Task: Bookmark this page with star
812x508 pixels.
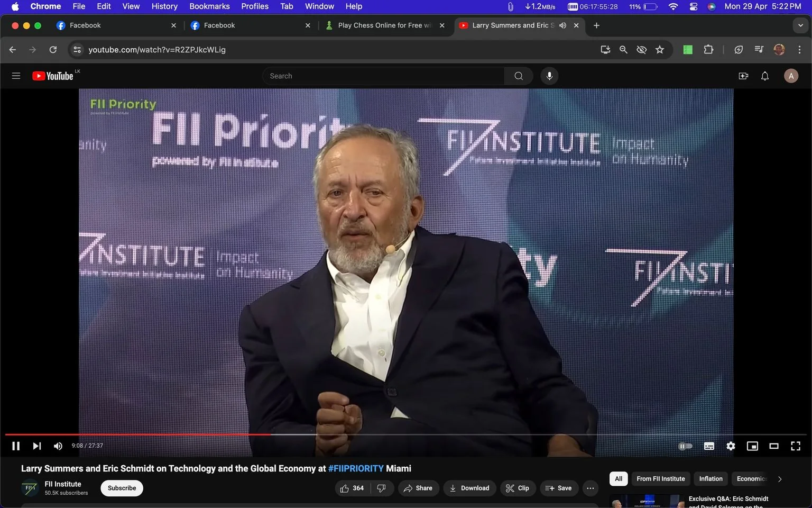Action: 660,49
